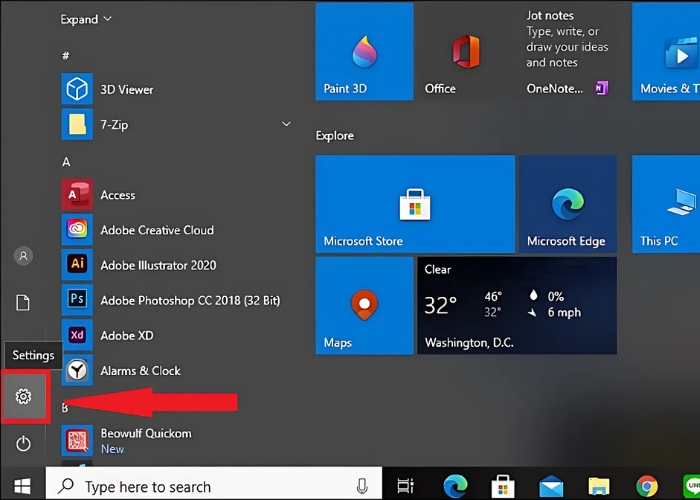Click the microphone icon in search box
This screenshot has height=500, width=700.
(360, 486)
